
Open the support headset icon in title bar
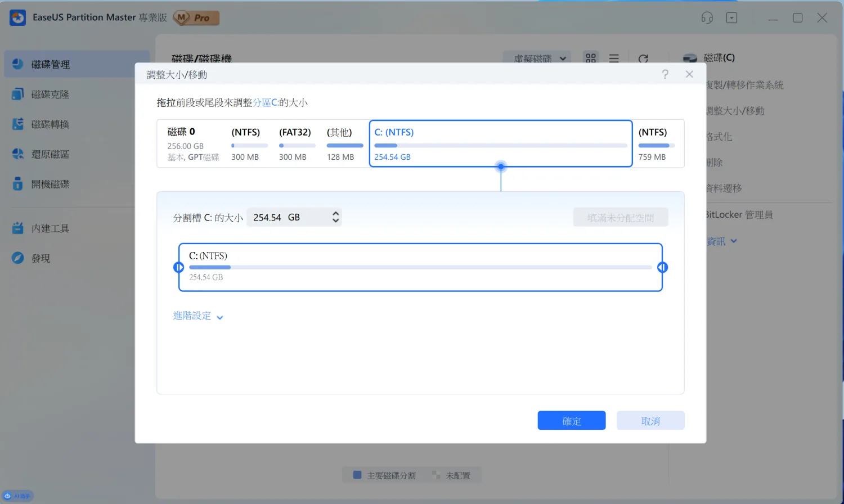[707, 18]
